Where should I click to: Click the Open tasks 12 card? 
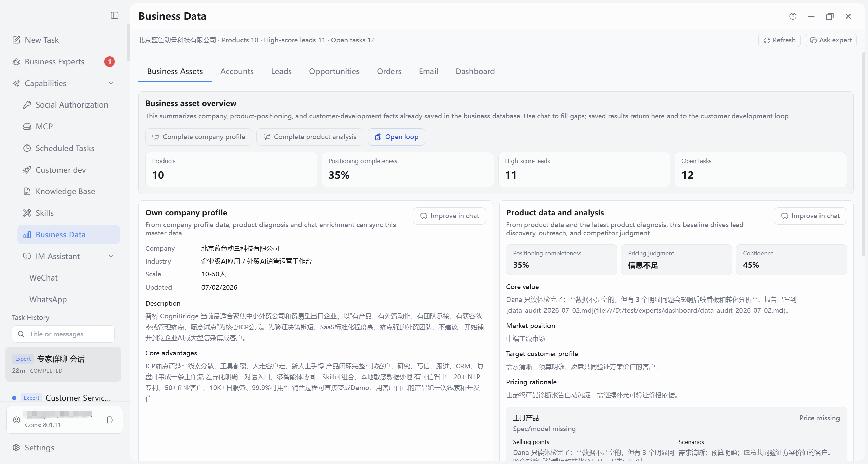coord(760,170)
